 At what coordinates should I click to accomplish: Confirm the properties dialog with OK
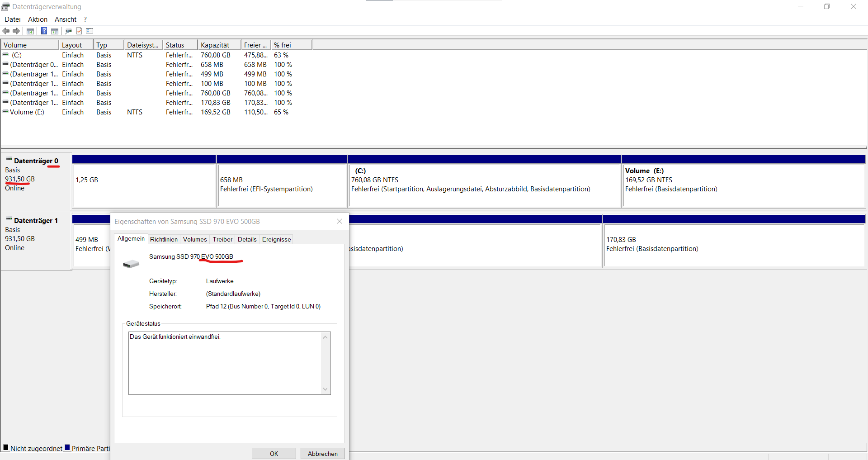274,454
